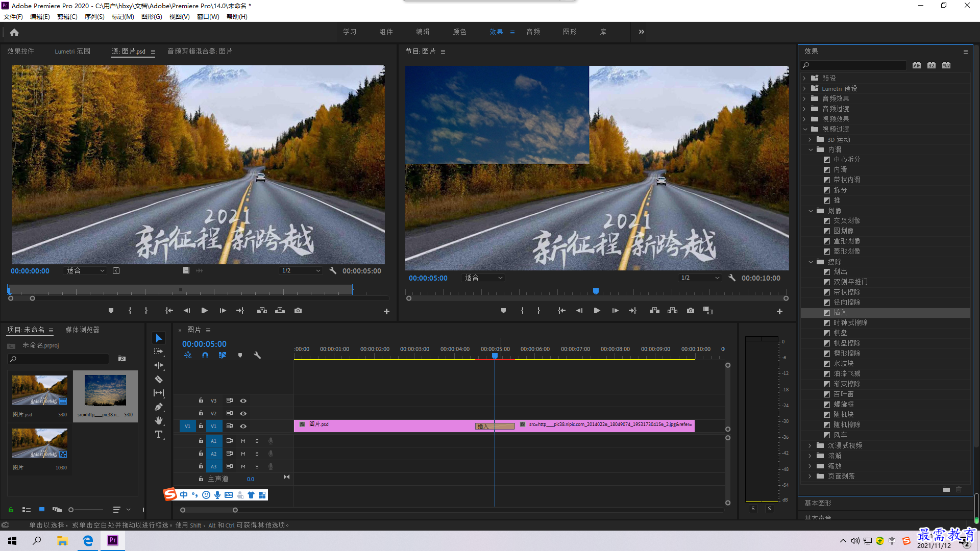
Task: Select the Hand tool
Action: coord(159,420)
